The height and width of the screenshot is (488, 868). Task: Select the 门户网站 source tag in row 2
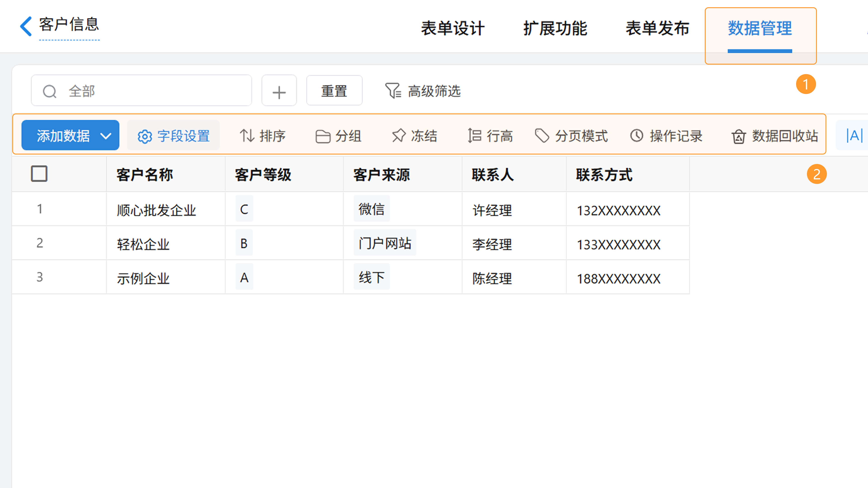(385, 243)
